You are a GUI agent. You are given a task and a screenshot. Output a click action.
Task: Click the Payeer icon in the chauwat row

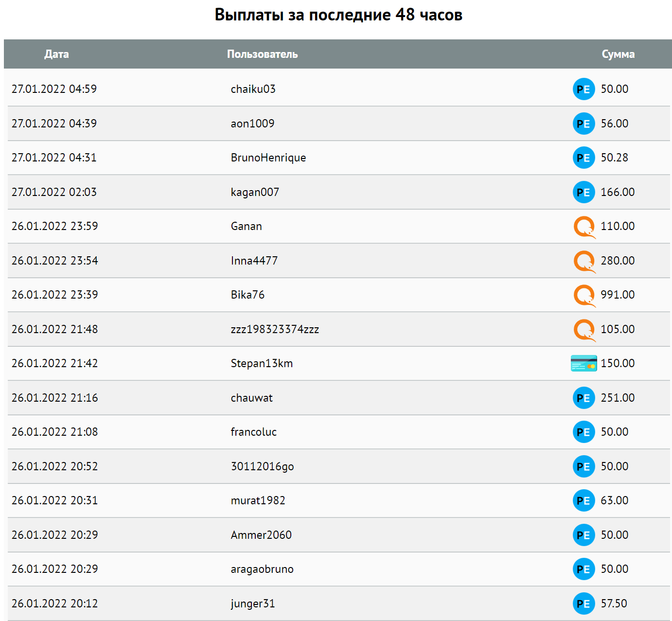584,398
